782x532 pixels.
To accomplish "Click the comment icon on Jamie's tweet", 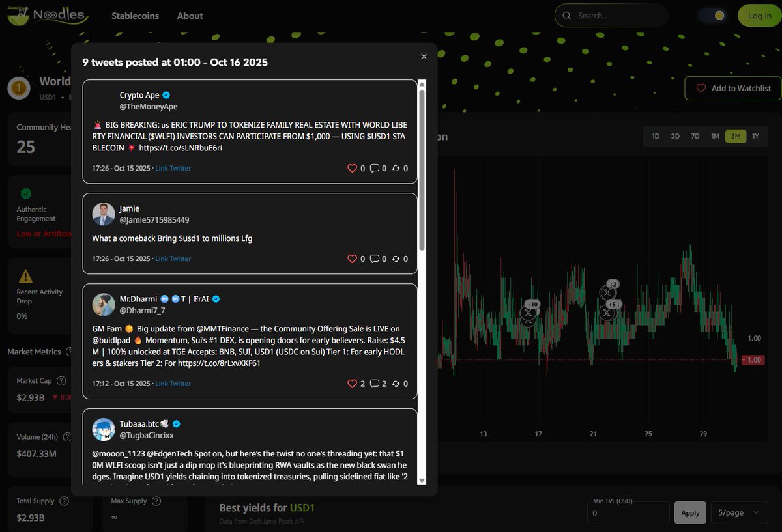I will pos(375,259).
